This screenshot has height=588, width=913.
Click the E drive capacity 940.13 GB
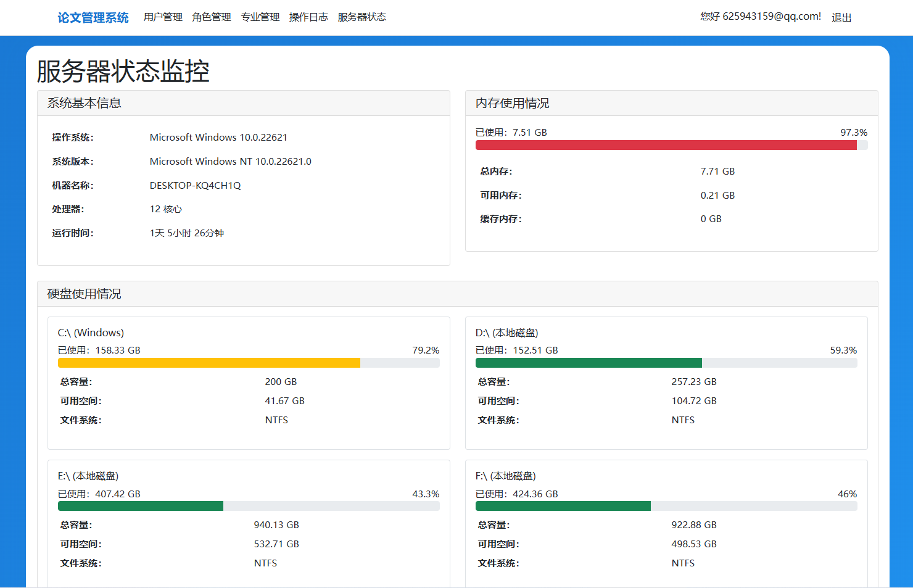(x=276, y=525)
